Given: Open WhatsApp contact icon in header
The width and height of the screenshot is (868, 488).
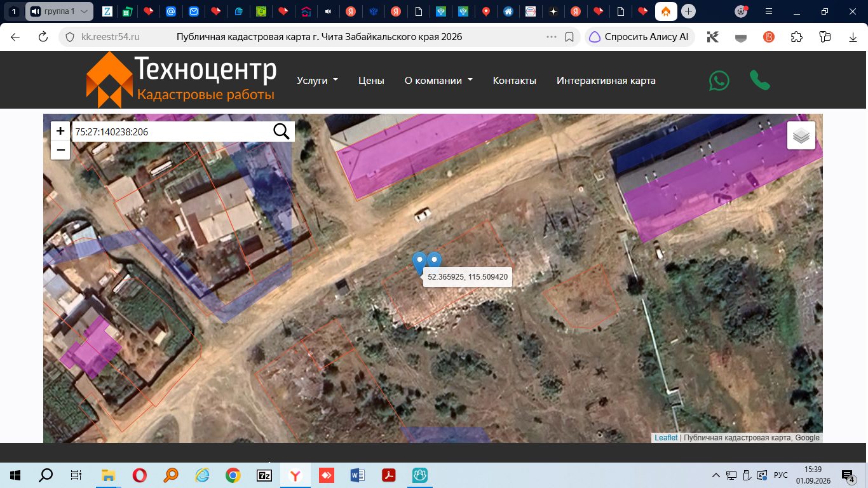Looking at the screenshot, I should pyautogui.click(x=719, y=81).
